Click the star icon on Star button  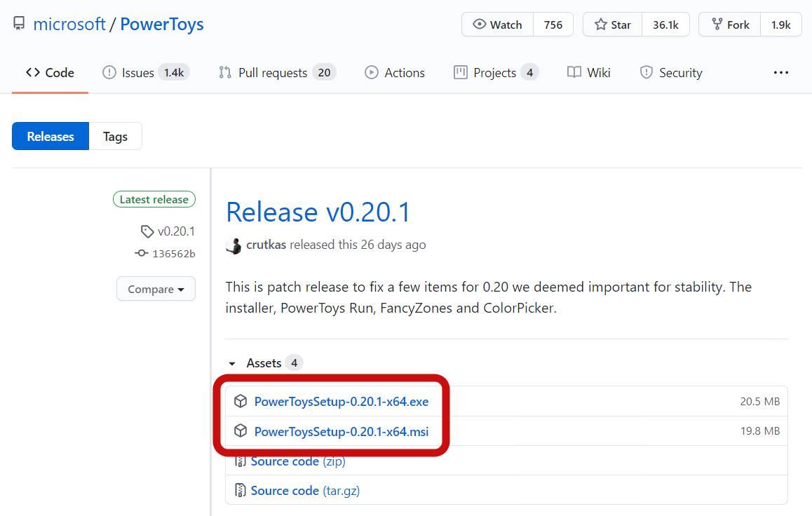tap(601, 25)
